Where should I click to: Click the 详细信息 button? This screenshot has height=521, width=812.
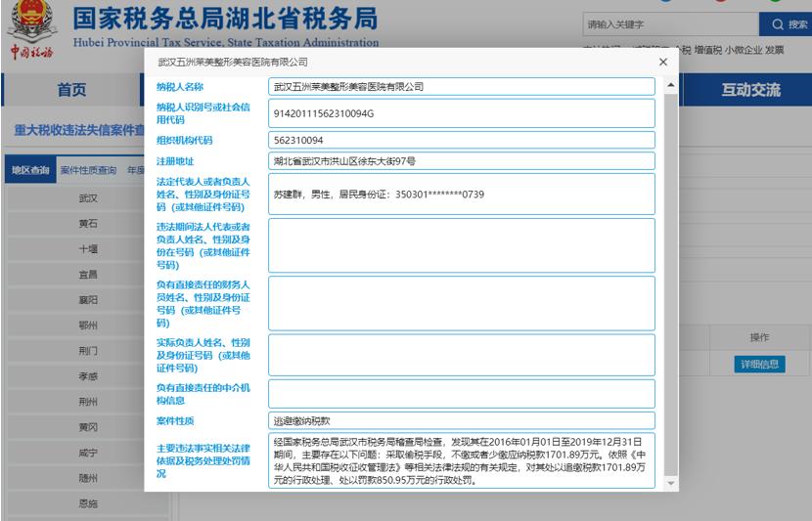point(759,365)
